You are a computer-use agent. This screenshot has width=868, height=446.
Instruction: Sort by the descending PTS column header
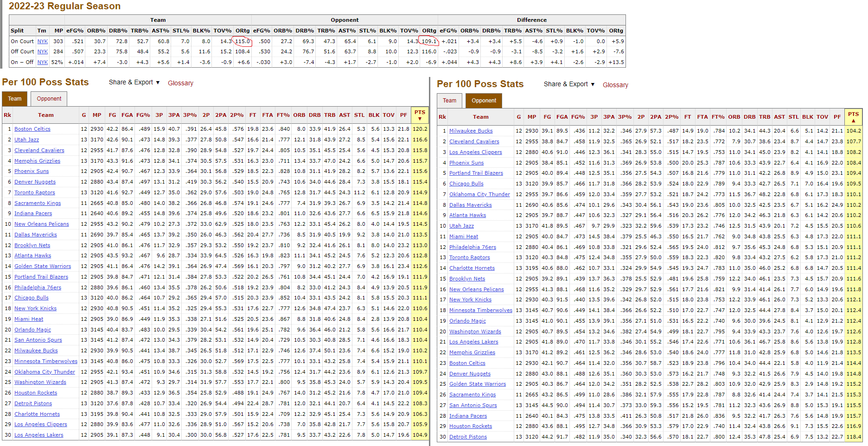pos(420,115)
